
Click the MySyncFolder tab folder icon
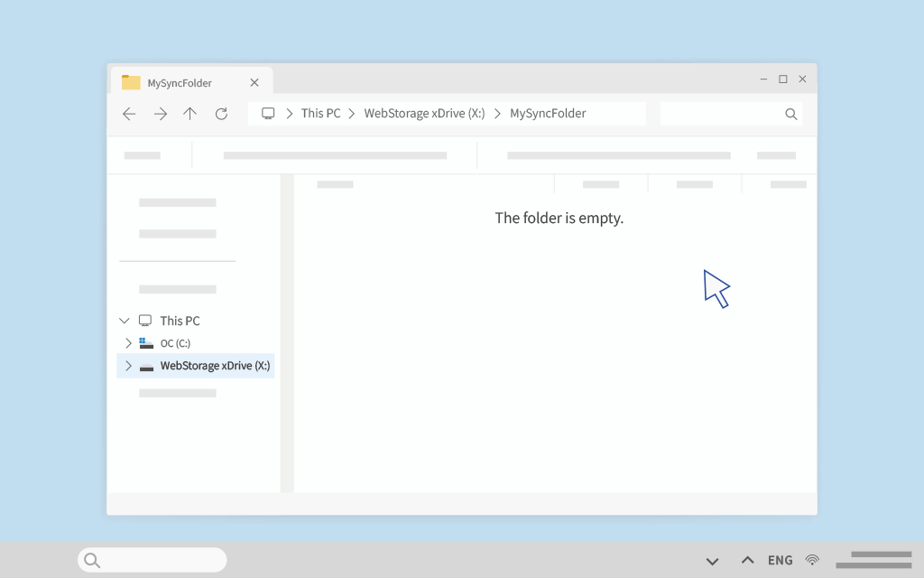(131, 82)
